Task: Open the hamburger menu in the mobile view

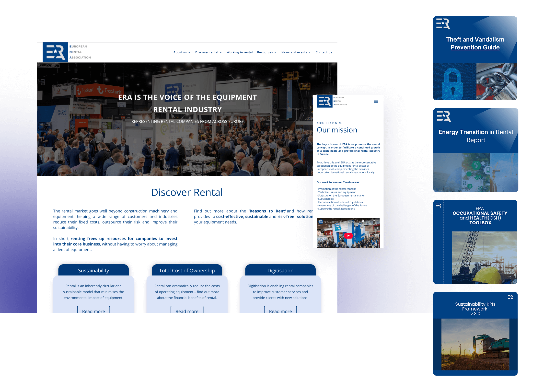Action: click(x=376, y=101)
